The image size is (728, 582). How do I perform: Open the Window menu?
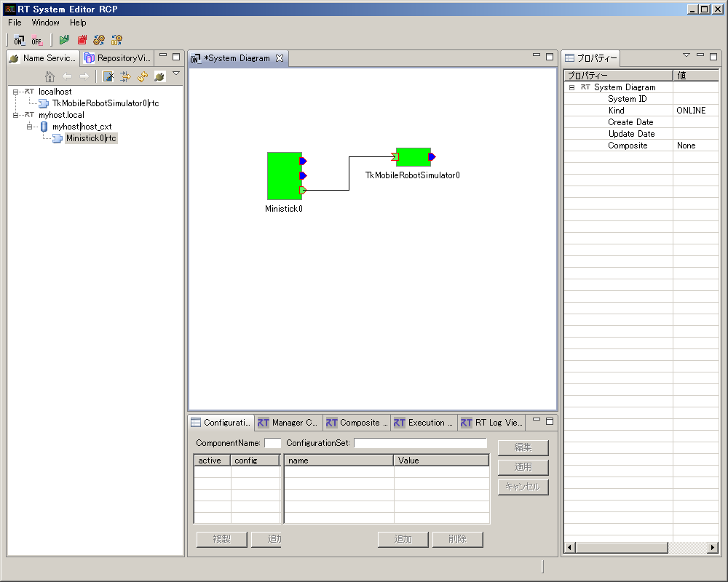coord(45,23)
